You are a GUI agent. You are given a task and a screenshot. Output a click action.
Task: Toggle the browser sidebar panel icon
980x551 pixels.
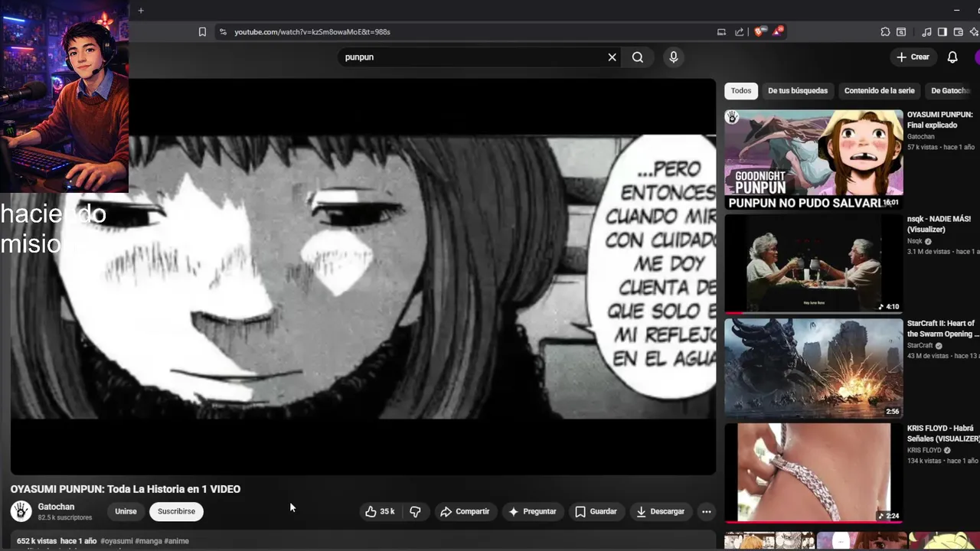coord(942,32)
